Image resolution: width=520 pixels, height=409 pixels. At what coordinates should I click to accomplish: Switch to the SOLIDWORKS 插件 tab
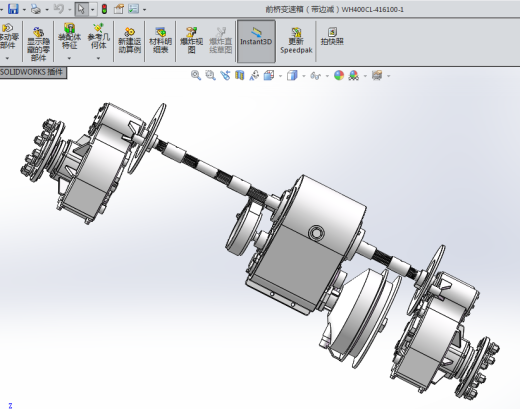(32, 72)
